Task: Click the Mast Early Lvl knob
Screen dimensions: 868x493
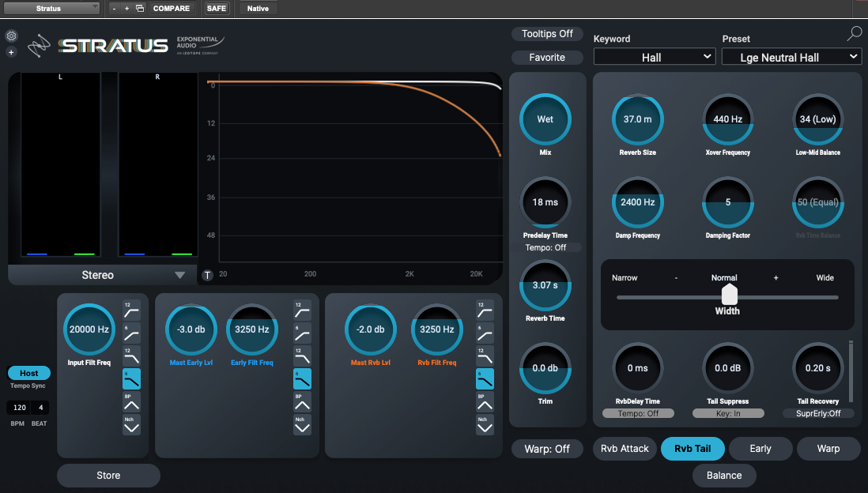Action: tap(191, 329)
